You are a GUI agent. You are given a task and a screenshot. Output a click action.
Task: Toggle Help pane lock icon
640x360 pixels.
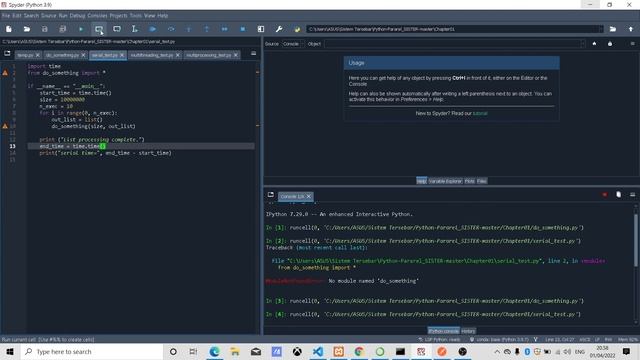coord(610,44)
